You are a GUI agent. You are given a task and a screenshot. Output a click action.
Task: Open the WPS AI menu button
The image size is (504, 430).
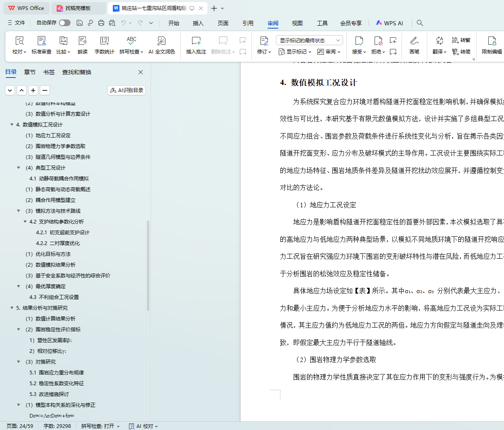pyautogui.click(x=389, y=23)
